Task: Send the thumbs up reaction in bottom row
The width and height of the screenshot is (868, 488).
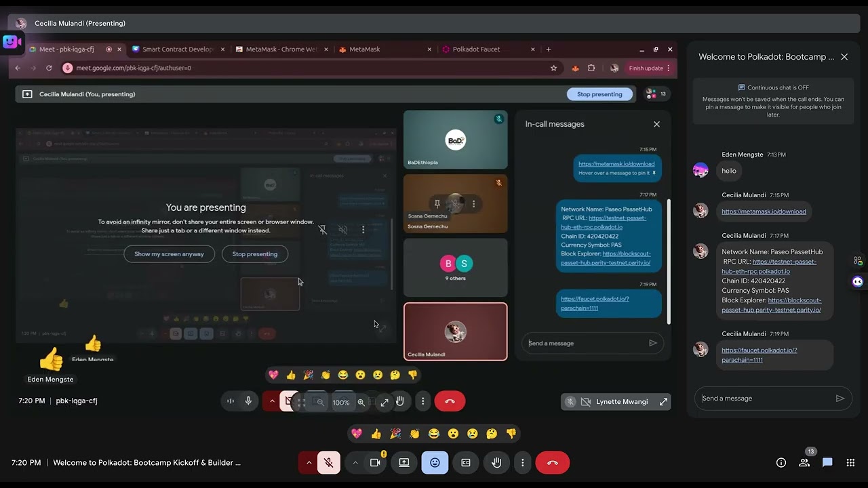Action: tap(376, 434)
